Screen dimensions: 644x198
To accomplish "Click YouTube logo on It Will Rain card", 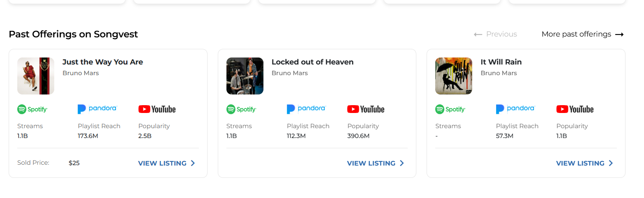I will pos(575,109).
